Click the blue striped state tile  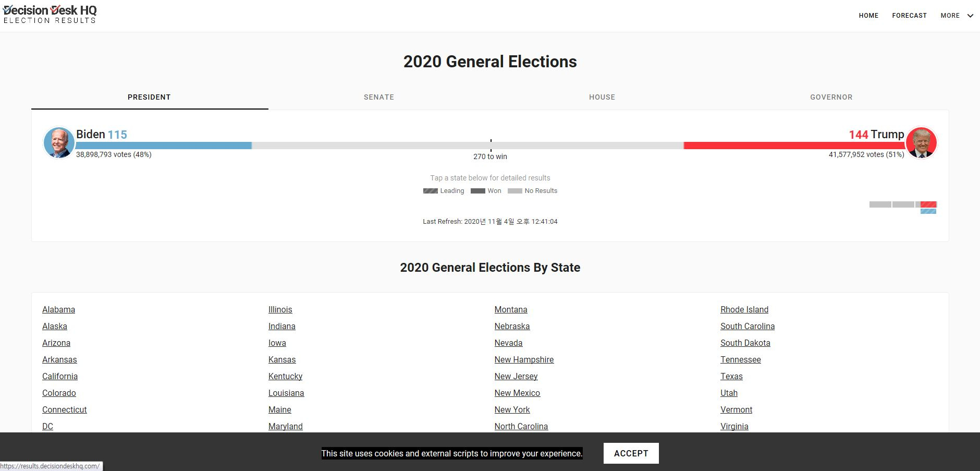[928, 211]
